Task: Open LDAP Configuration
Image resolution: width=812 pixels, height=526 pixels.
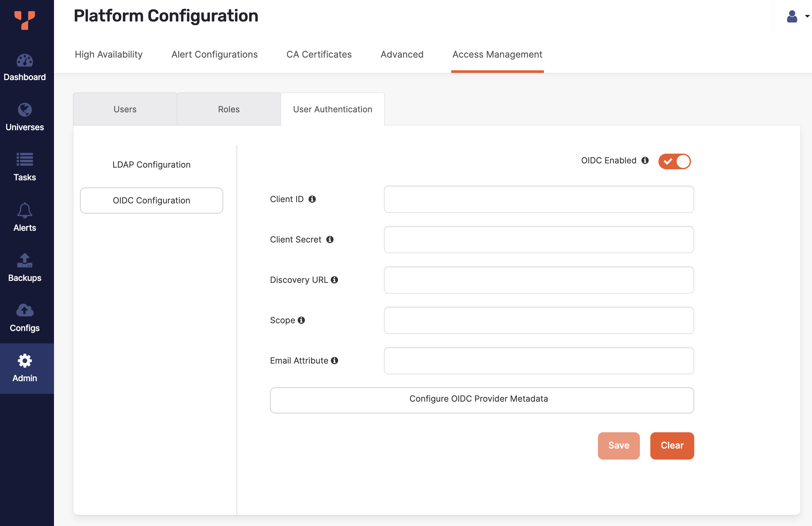Action: (x=151, y=164)
